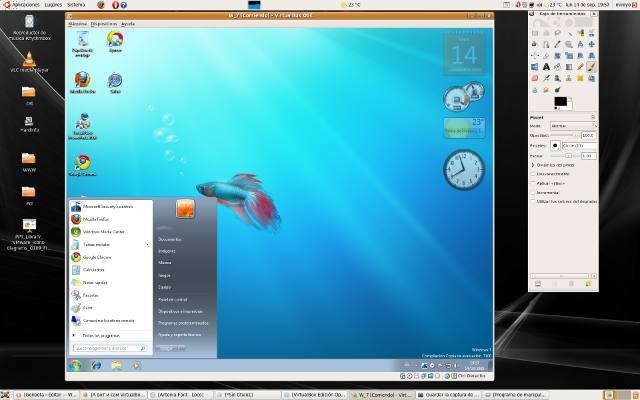The height and width of the screenshot is (400, 640).
Task: Open Mozilla Firefox from the Start menu
Action: (95, 218)
